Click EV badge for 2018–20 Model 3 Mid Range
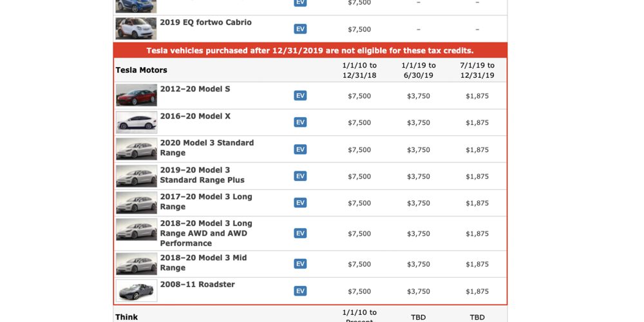Screen dimensions: 644x322 300,263
